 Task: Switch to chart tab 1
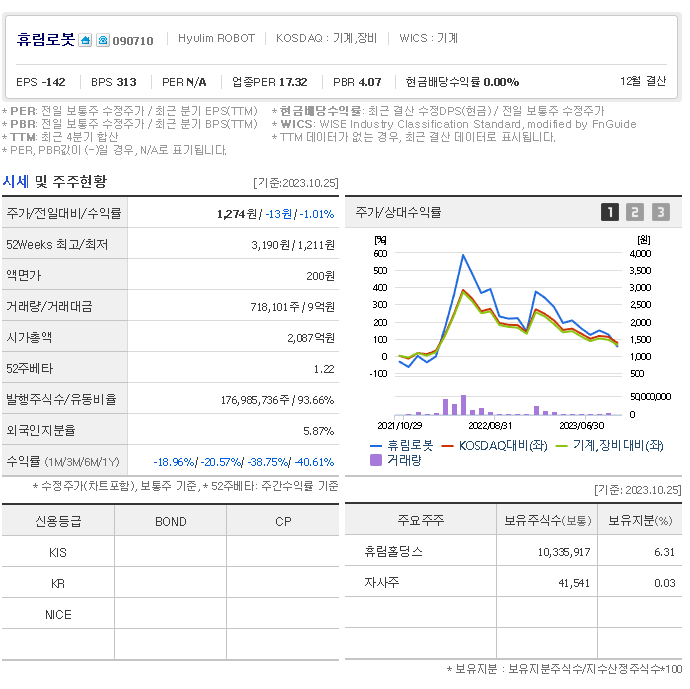[609, 213]
